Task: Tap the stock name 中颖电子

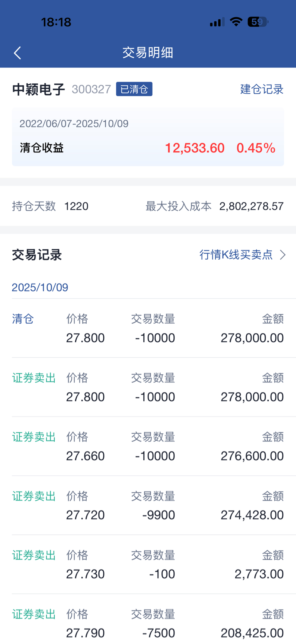Action: pos(39,89)
